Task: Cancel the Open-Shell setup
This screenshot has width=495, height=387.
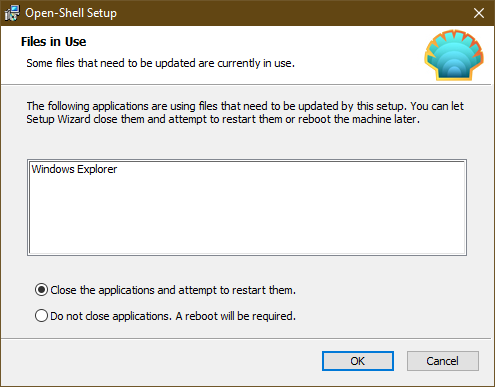Action: [443, 361]
